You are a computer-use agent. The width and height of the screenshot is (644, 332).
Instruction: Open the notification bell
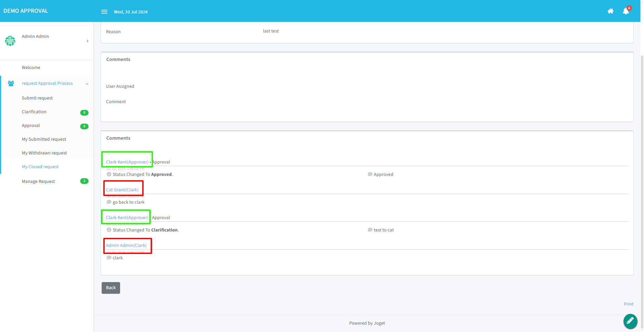626,11
